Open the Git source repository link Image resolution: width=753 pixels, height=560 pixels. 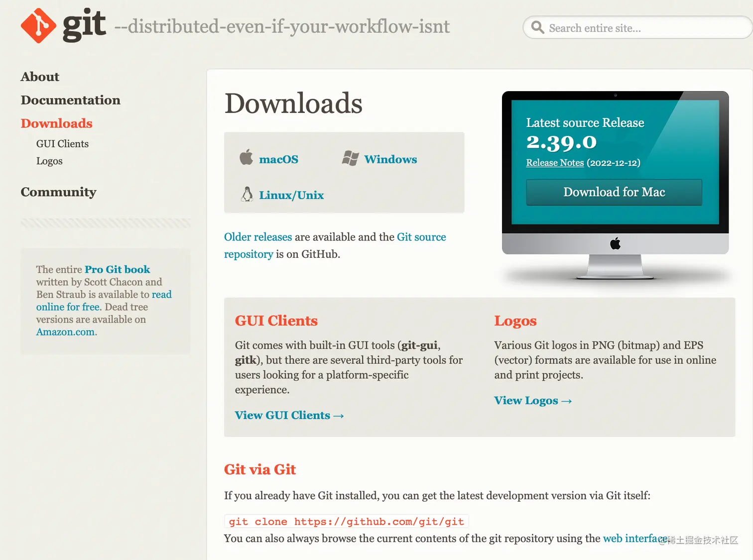335,245
